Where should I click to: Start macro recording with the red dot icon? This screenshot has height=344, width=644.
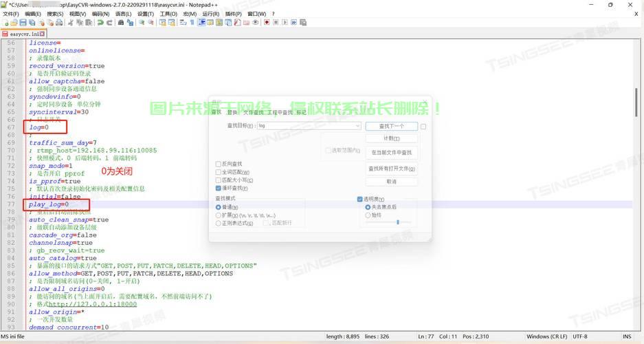tap(267, 23)
